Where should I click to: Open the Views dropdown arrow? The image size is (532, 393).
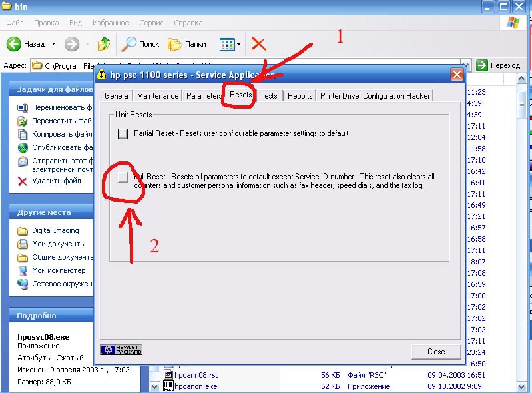(238, 44)
